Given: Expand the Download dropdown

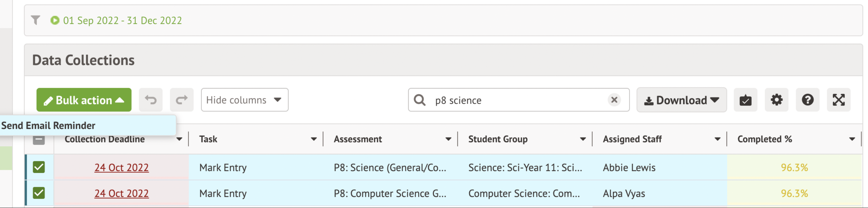Looking at the screenshot, I should (x=681, y=100).
